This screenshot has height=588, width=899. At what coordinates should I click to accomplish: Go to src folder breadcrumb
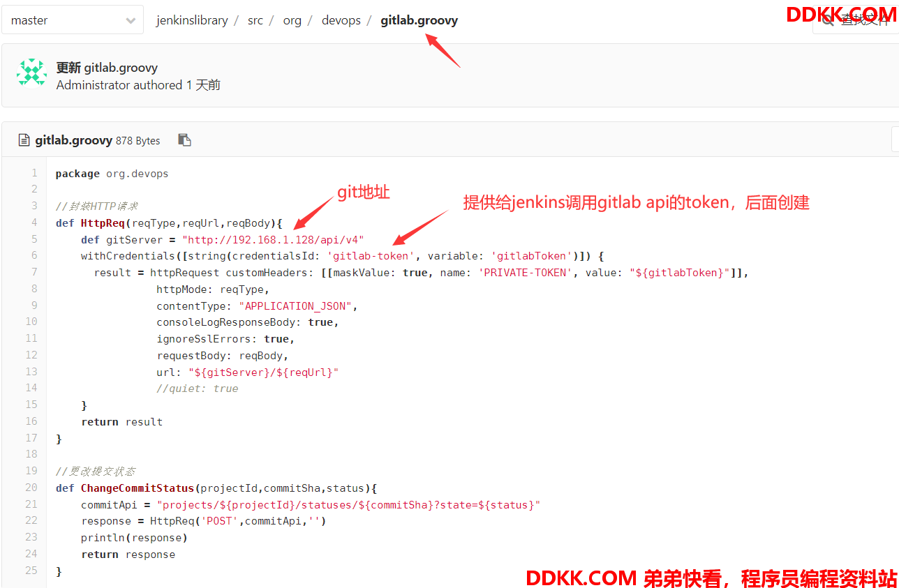255,20
